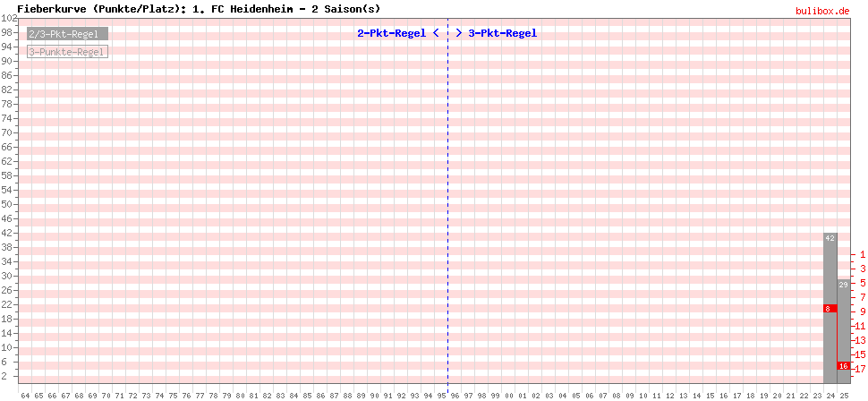Click the 50 value on the left points axis
Image resolution: width=868 pixels, height=401 pixels.
point(8,204)
